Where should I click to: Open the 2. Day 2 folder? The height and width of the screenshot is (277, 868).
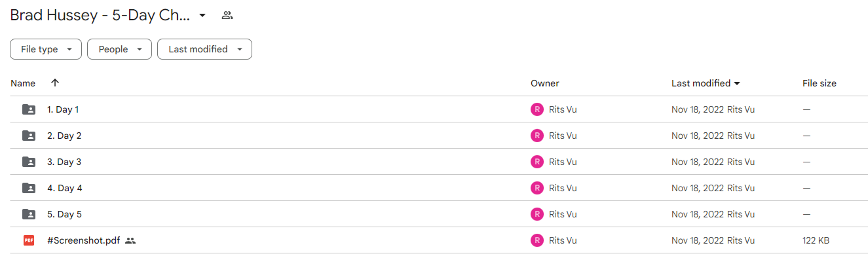click(64, 136)
